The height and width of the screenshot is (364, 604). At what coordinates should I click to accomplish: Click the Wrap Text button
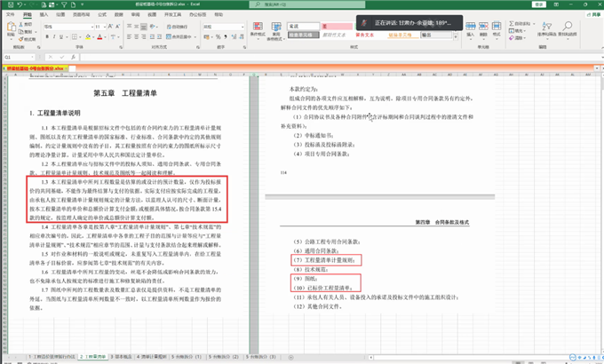(x=177, y=27)
